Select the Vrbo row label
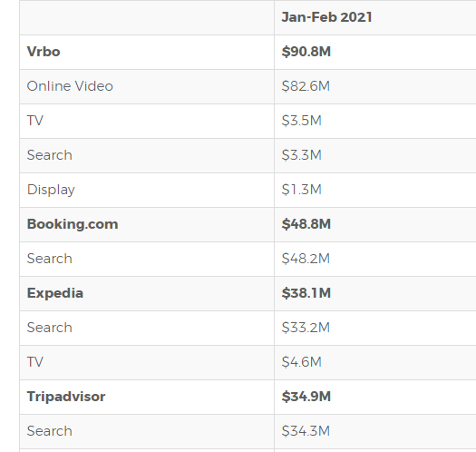This screenshot has width=476, height=452. coord(44,52)
